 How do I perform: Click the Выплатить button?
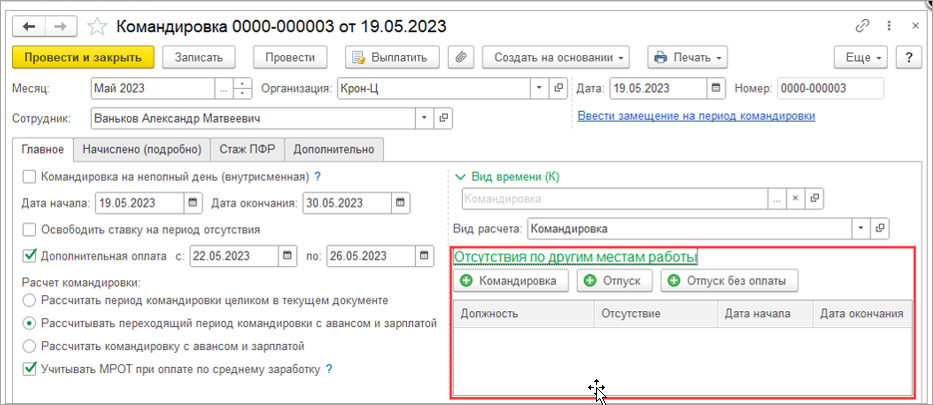392,58
